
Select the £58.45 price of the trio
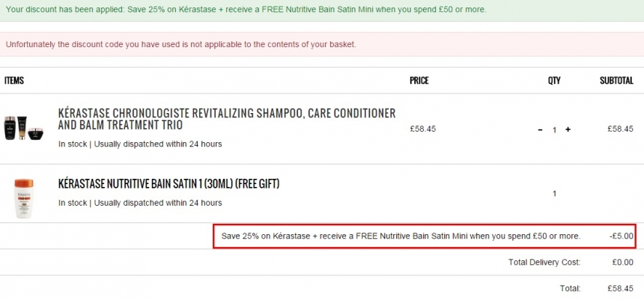422,129
